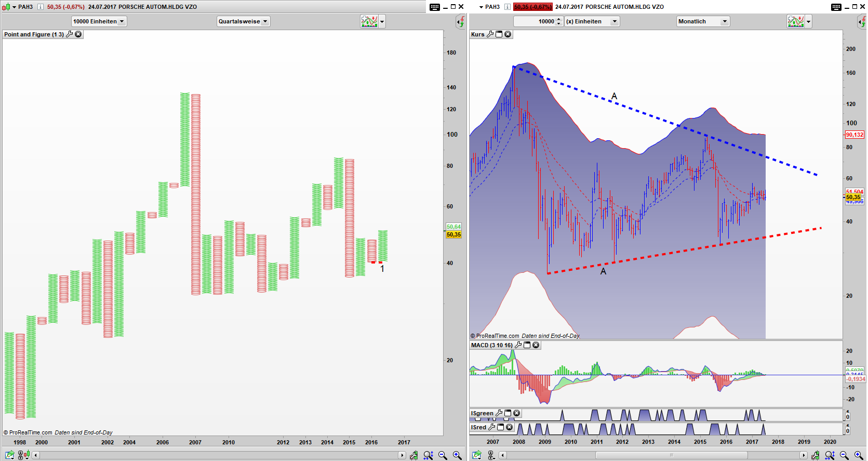This screenshot has width=868, height=461.
Task: Toggle side panel arrow tab in right window
Action: [x=862, y=22]
